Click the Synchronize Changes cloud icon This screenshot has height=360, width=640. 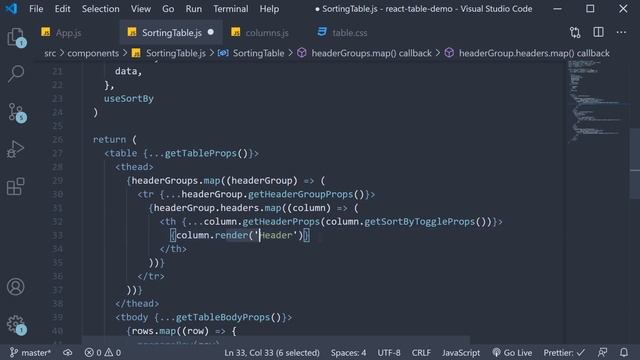(68, 352)
